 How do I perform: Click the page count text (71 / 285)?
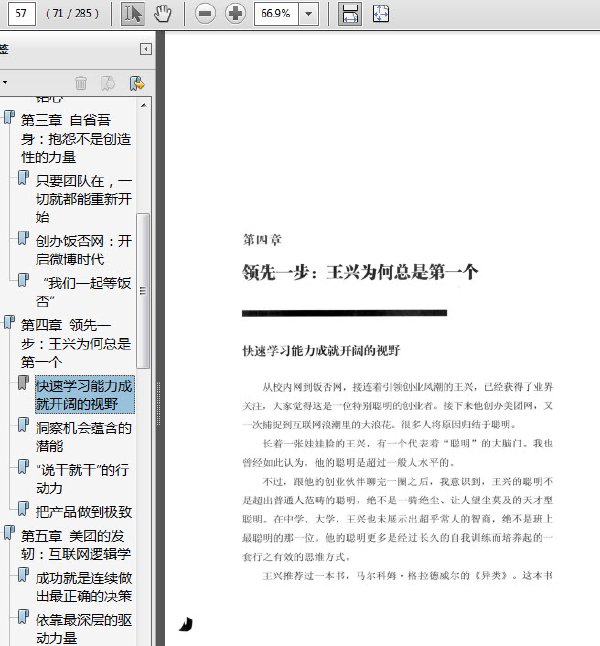73,14
